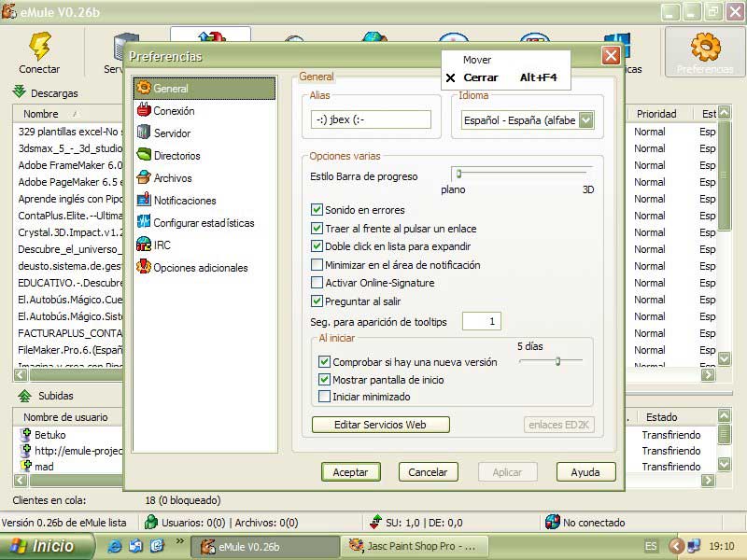Open the Inicio start menu
747x560 pixels.
(46, 546)
